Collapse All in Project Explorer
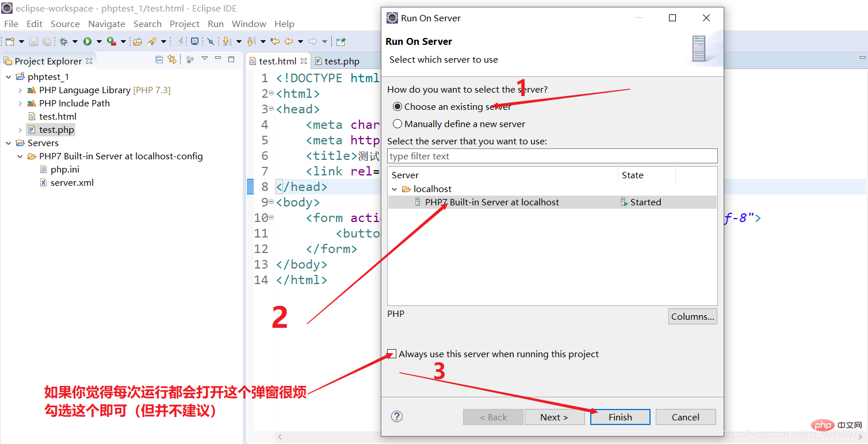 [x=159, y=59]
